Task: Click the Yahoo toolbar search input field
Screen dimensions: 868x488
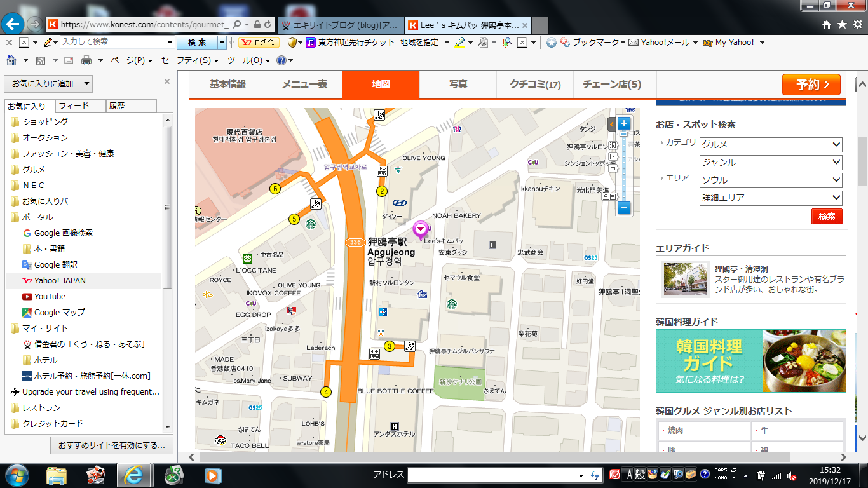Action: pos(113,42)
